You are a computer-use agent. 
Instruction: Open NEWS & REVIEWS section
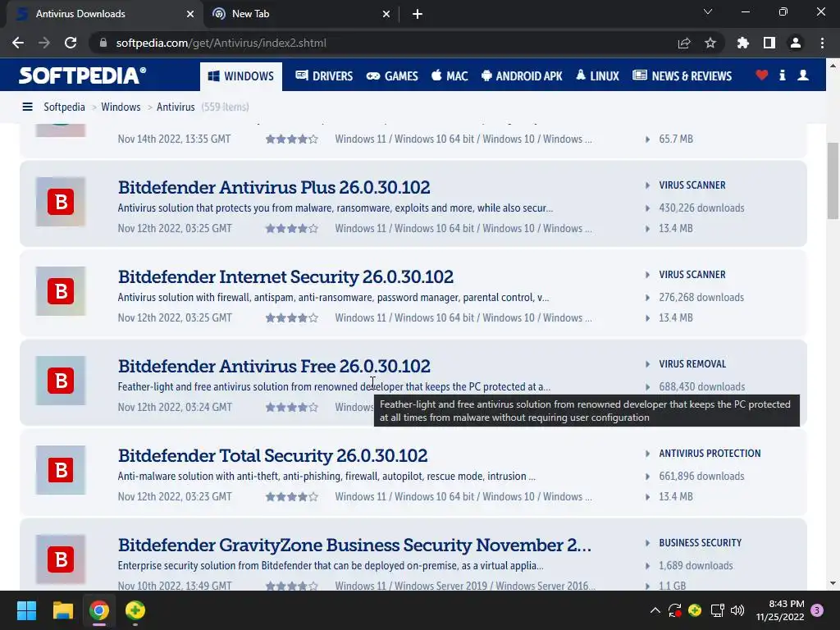point(682,76)
